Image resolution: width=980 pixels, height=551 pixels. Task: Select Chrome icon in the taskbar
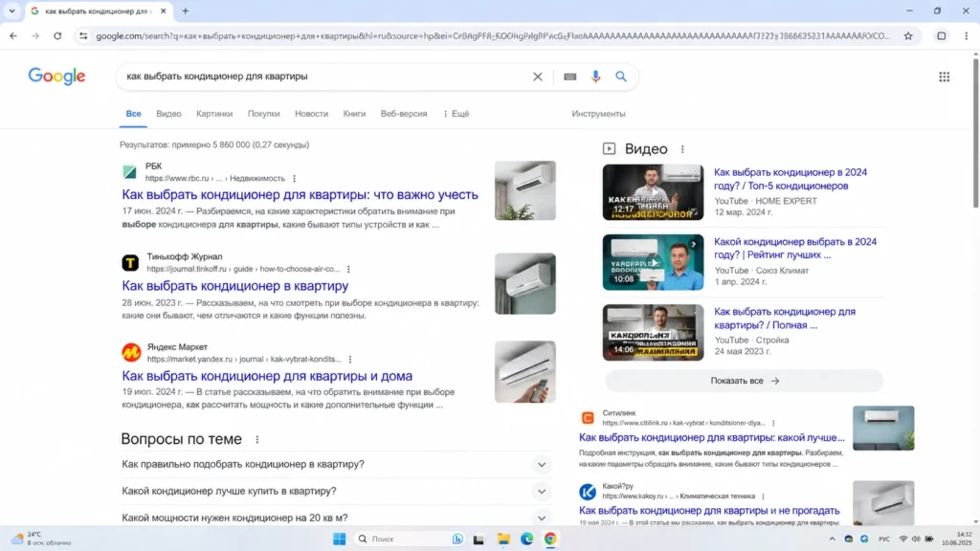tap(550, 539)
